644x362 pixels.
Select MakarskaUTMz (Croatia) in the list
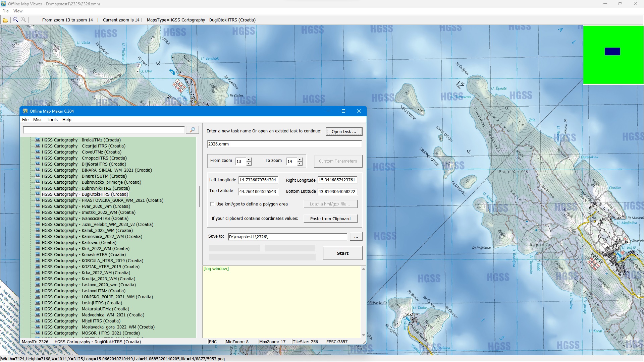point(85,309)
